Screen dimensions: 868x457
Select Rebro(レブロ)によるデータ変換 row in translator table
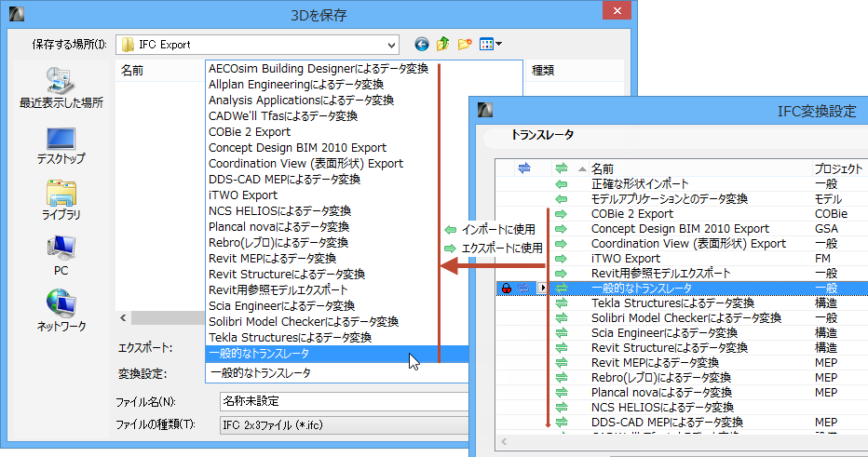click(x=682, y=378)
